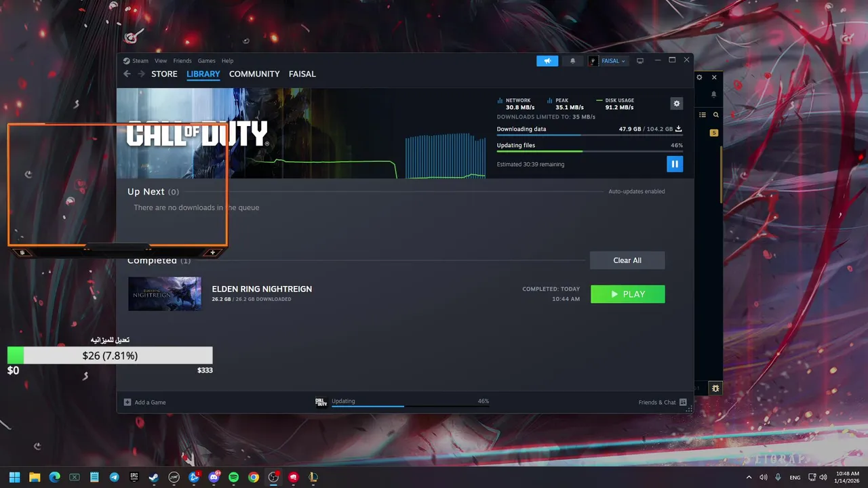Click the COMPLETED: TODAY 10:44 AM text
This screenshot has width=868, height=488.
pos(551,293)
